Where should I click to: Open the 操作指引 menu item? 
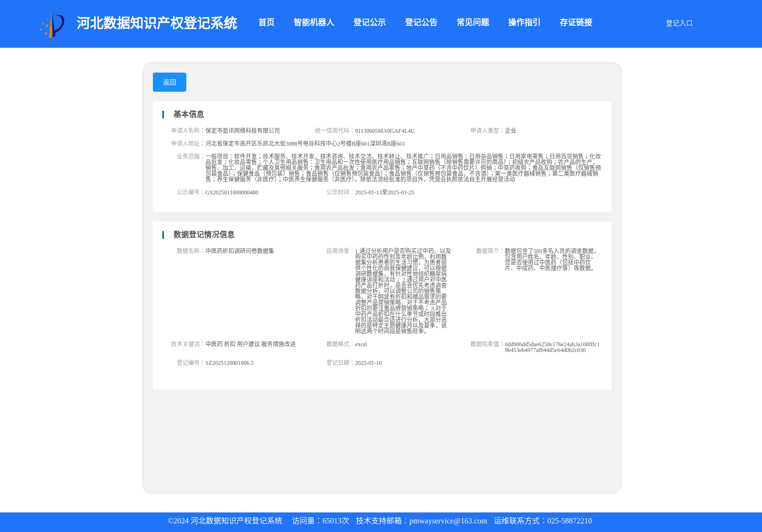pyautogui.click(x=524, y=22)
